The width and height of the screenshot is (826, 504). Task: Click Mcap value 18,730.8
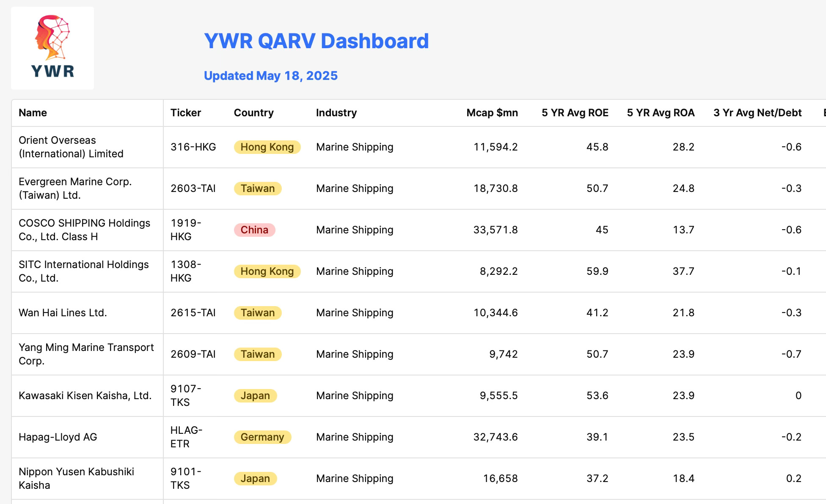tap(496, 189)
